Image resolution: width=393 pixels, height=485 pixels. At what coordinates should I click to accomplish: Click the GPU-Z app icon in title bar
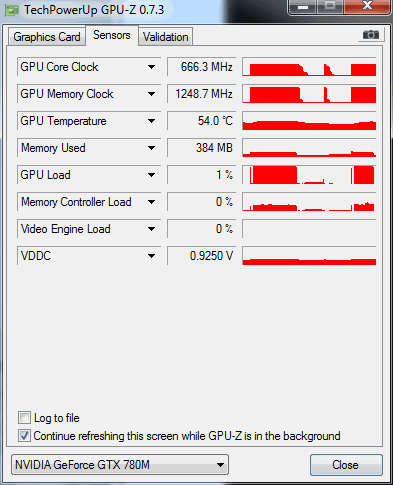[12, 11]
